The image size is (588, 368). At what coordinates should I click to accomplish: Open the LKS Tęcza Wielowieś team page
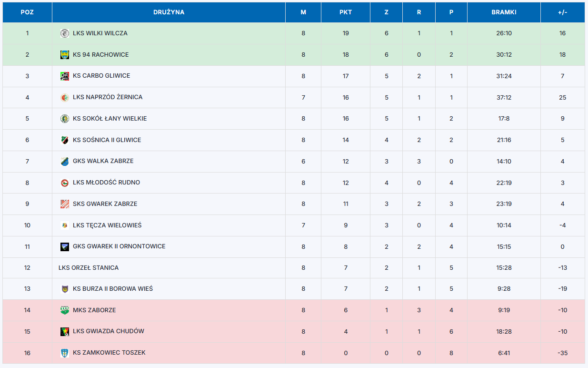[107, 225]
